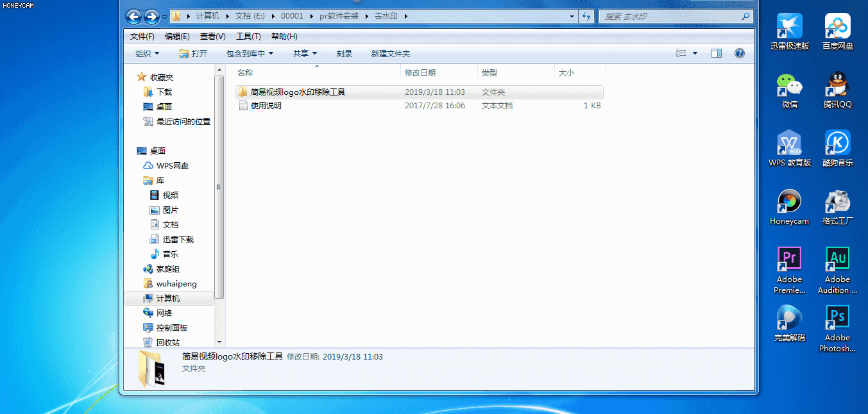Select 音乐 library

164,254
